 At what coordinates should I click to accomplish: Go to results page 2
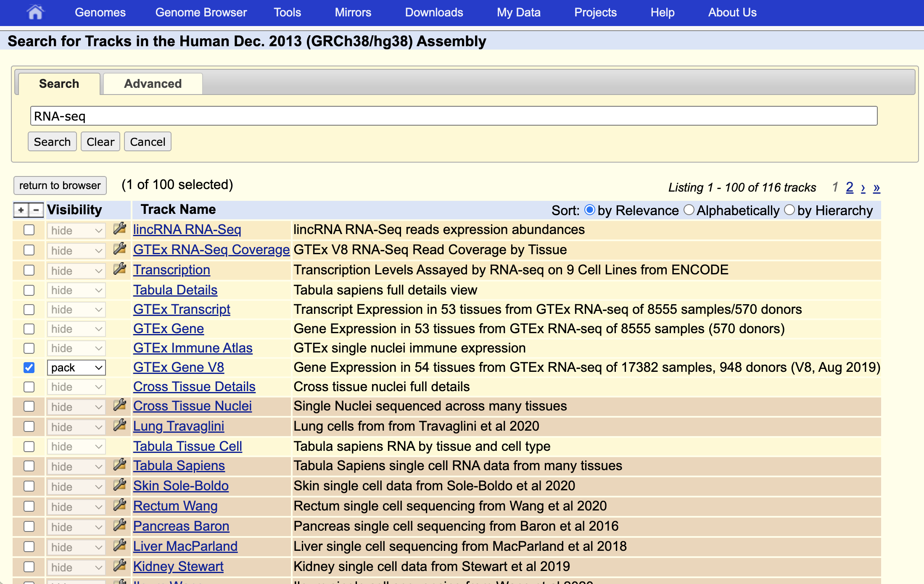pyautogui.click(x=849, y=187)
